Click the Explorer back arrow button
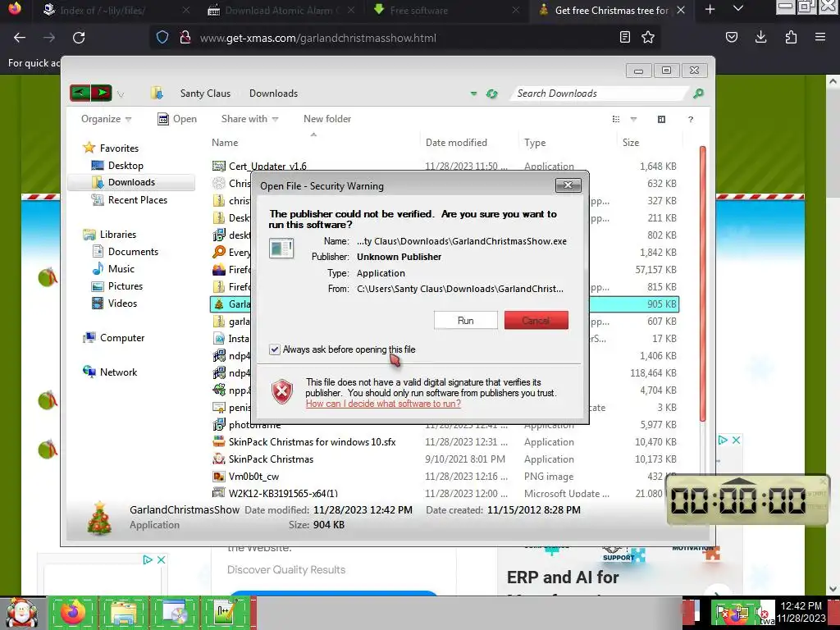 pyautogui.click(x=80, y=93)
